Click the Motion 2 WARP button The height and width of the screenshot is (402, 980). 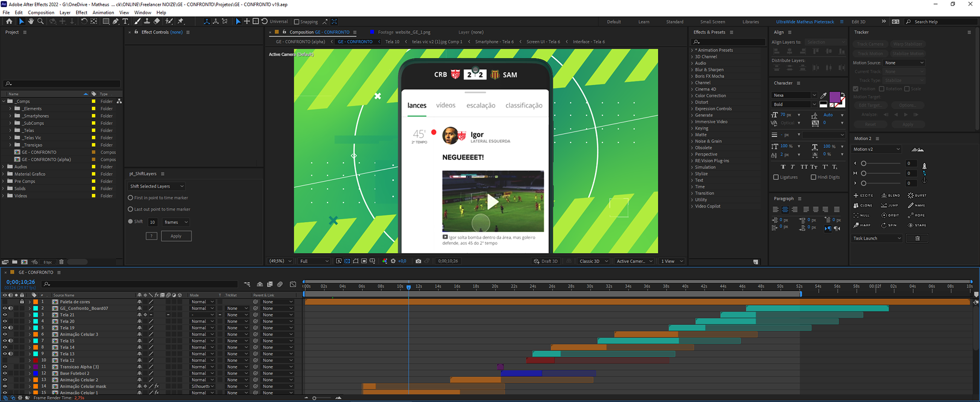(862, 225)
